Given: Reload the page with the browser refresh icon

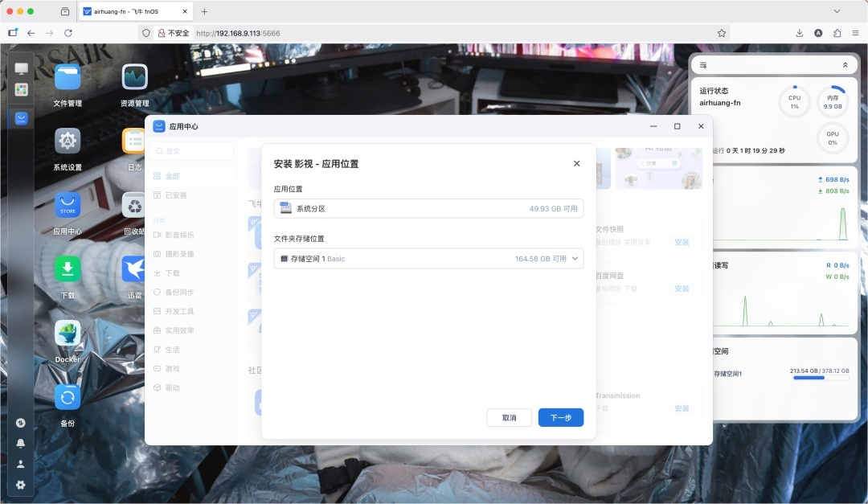Looking at the screenshot, I should [x=68, y=33].
